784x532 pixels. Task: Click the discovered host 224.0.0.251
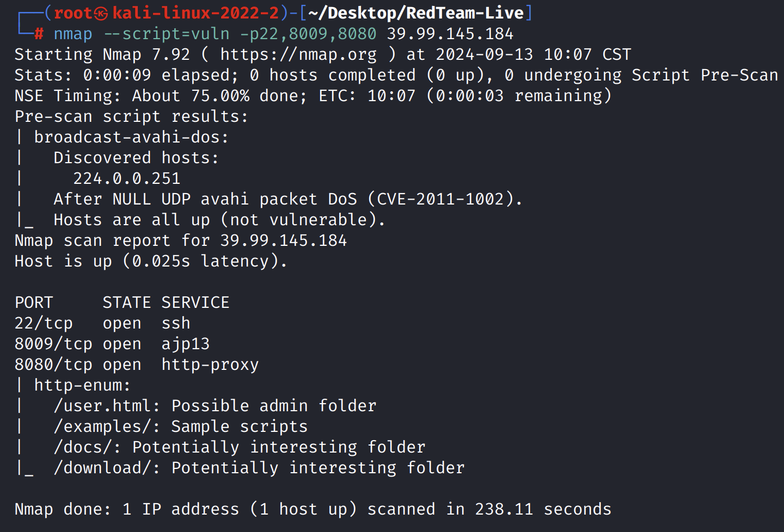click(x=126, y=178)
